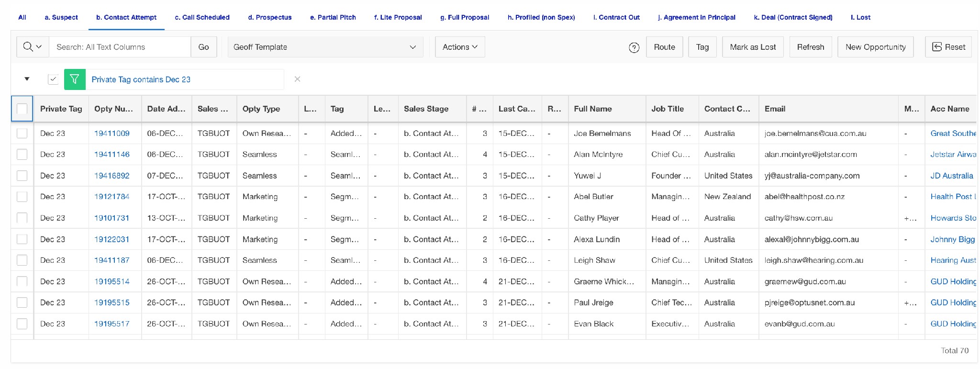Image resolution: width=980 pixels, height=369 pixels.
Task: Toggle the select-all rows checkbox
Action: tap(22, 109)
